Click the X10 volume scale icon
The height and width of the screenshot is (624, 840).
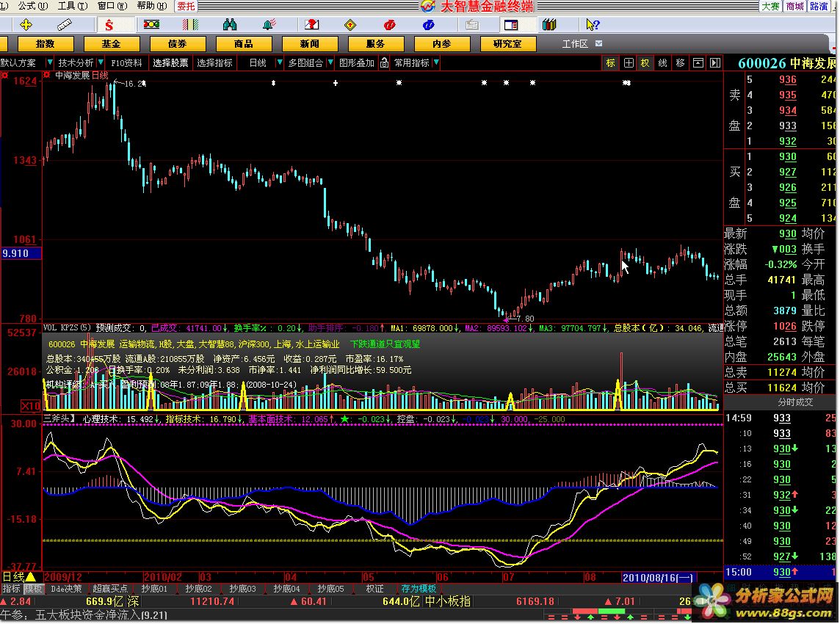31,405
